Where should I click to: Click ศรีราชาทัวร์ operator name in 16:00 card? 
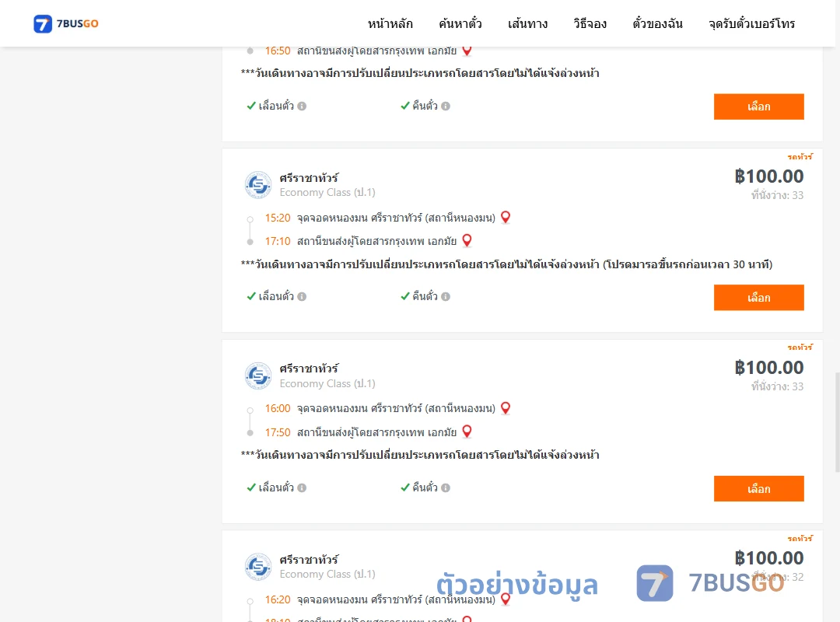tap(309, 368)
